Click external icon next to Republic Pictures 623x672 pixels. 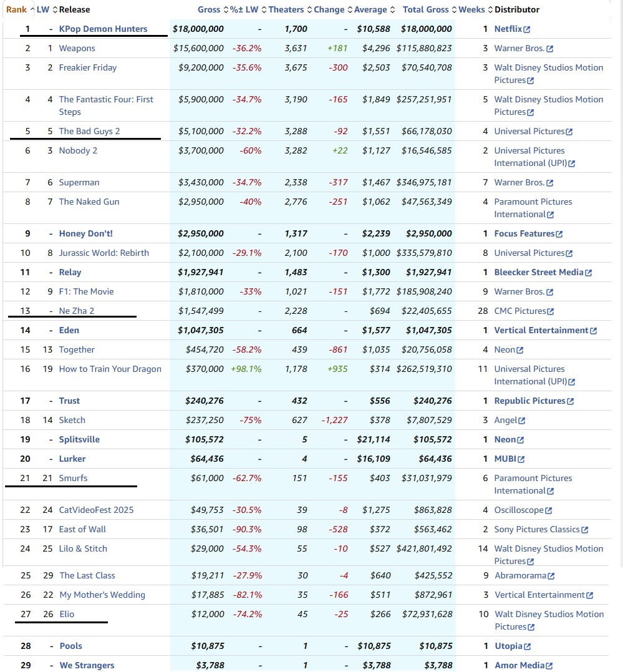tap(570, 402)
